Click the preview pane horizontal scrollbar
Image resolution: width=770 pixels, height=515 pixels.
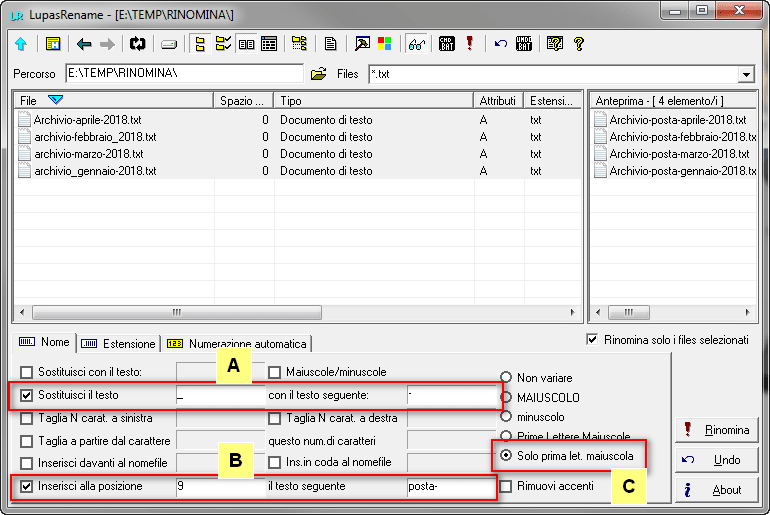click(629, 312)
